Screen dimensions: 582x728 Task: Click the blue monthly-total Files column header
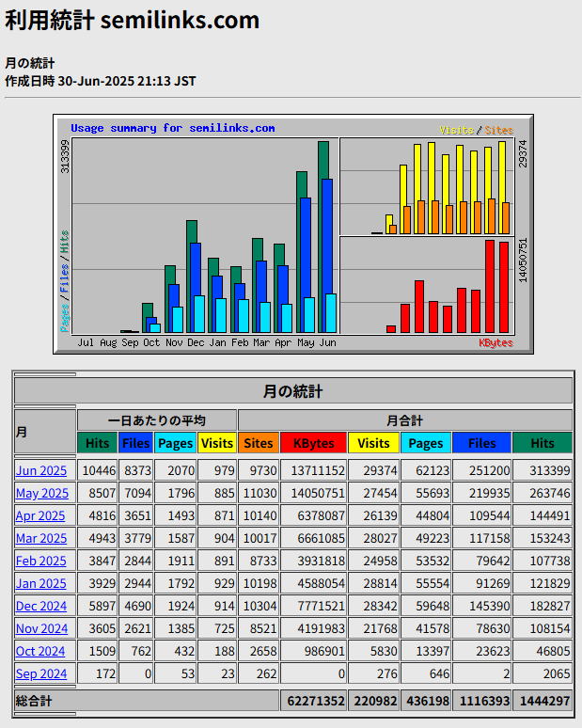point(481,443)
